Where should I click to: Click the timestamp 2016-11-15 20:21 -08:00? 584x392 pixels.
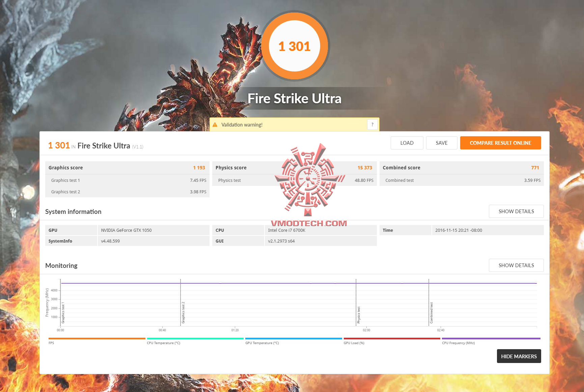[458, 230]
